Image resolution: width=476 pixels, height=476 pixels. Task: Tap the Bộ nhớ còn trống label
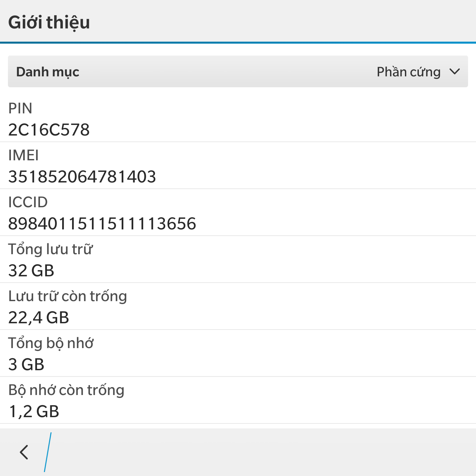coord(66,390)
